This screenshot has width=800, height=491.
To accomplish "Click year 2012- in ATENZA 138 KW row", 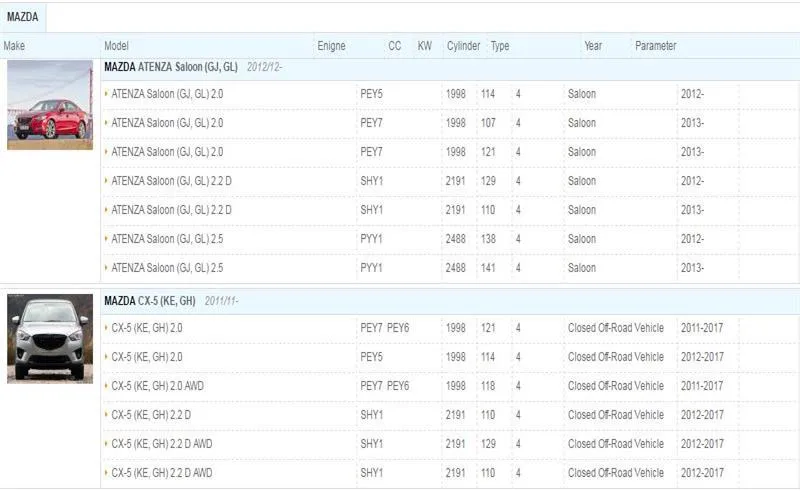I will tap(692, 239).
